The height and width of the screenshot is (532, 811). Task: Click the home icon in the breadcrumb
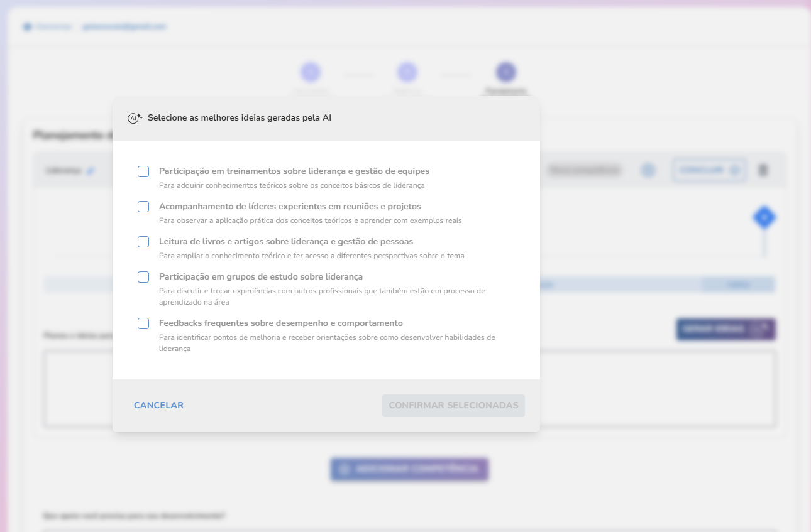pos(27,27)
